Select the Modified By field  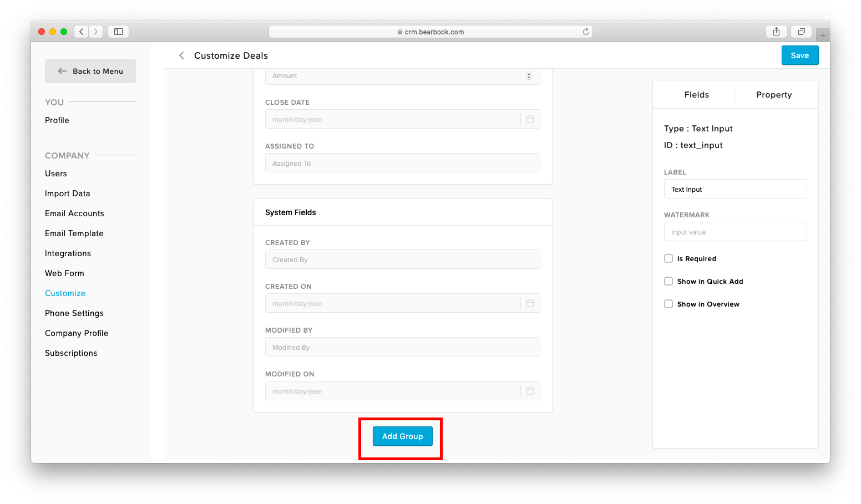click(402, 347)
